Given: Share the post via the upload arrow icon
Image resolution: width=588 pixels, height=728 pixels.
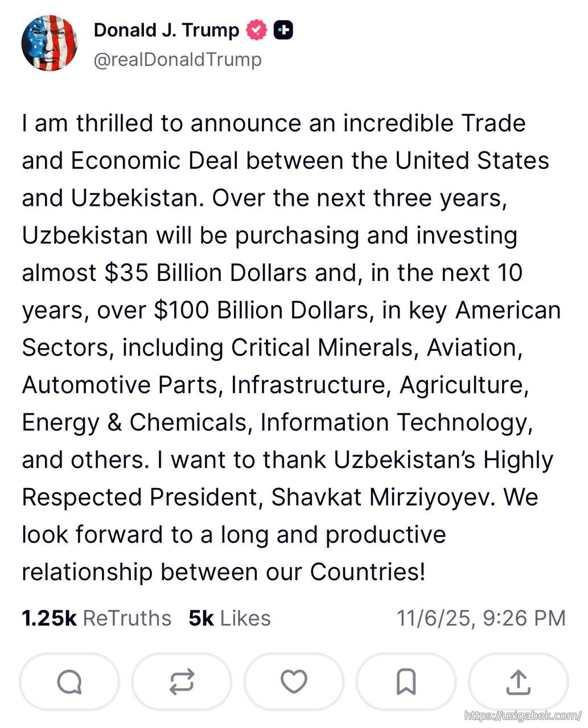Looking at the screenshot, I should coord(518,681).
